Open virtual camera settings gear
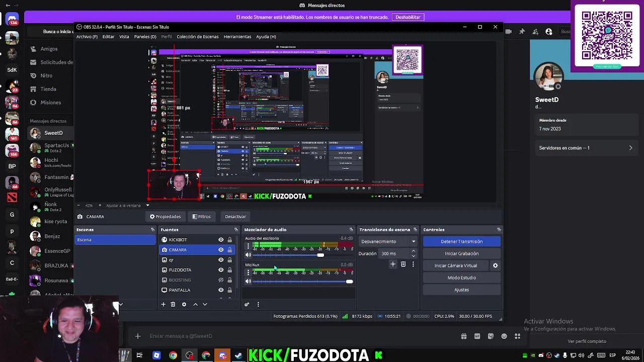The width and height of the screenshot is (644, 362). coord(495,265)
